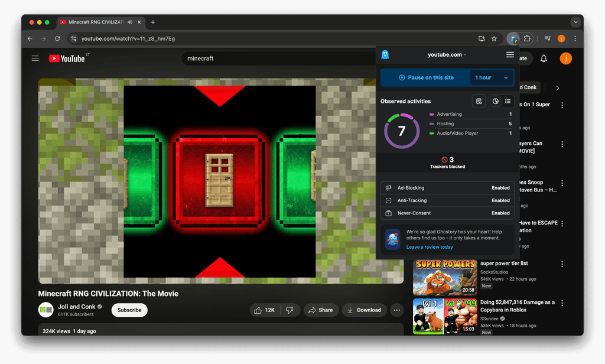This screenshot has height=364, width=605.
Task: Switch to chart view of activities
Action: coord(496,101)
